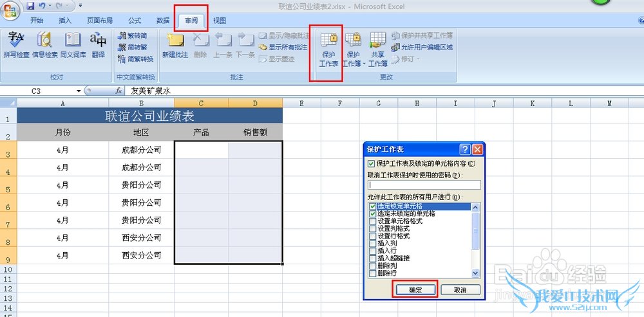644x317 pixels.
Task: Click permissions list scroll down arrow
Action: point(476,273)
